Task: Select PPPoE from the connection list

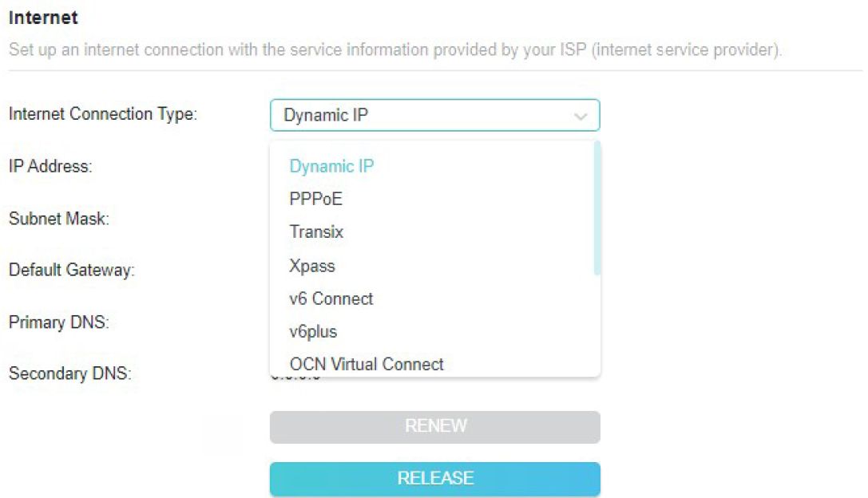Action: point(315,199)
